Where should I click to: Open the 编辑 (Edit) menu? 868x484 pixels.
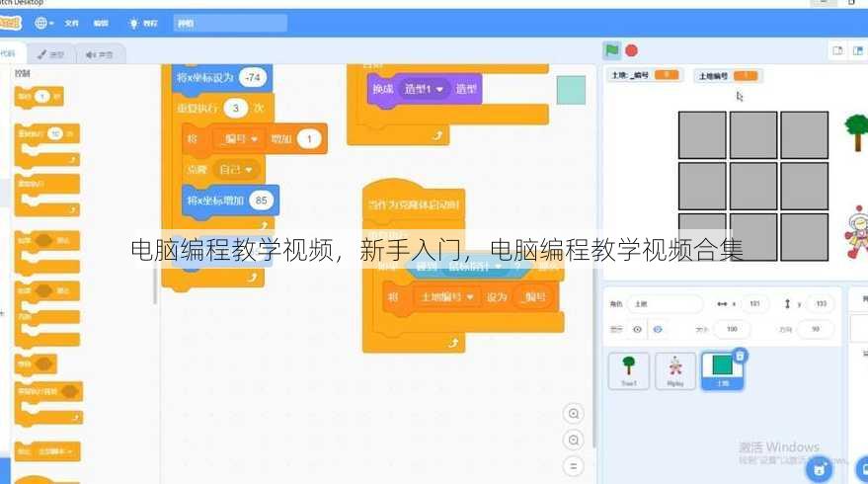pos(101,24)
